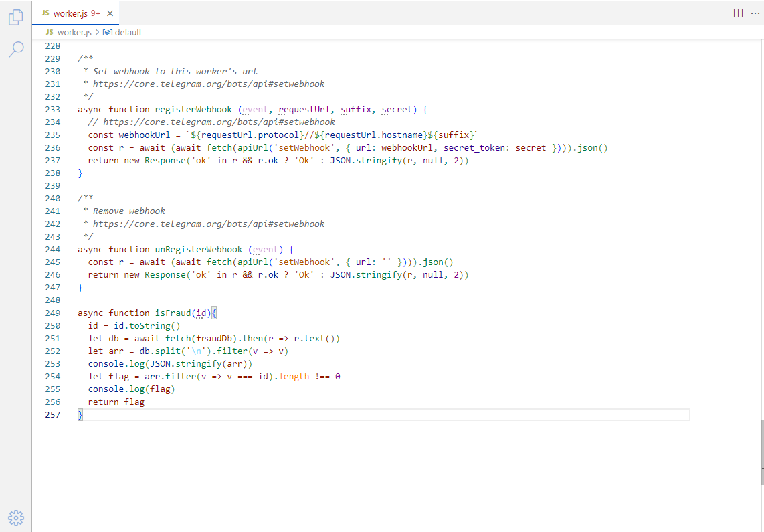Screen dimensions: 764x532
Task: Expand the default symbol breadcrumb
Action: (128, 32)
